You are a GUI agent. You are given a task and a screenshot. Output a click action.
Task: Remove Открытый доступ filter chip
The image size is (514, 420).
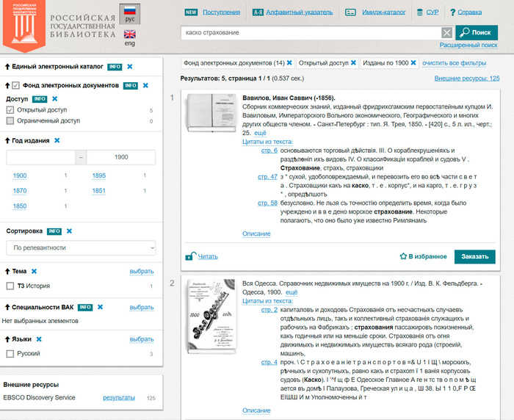[x=353, y=62]
